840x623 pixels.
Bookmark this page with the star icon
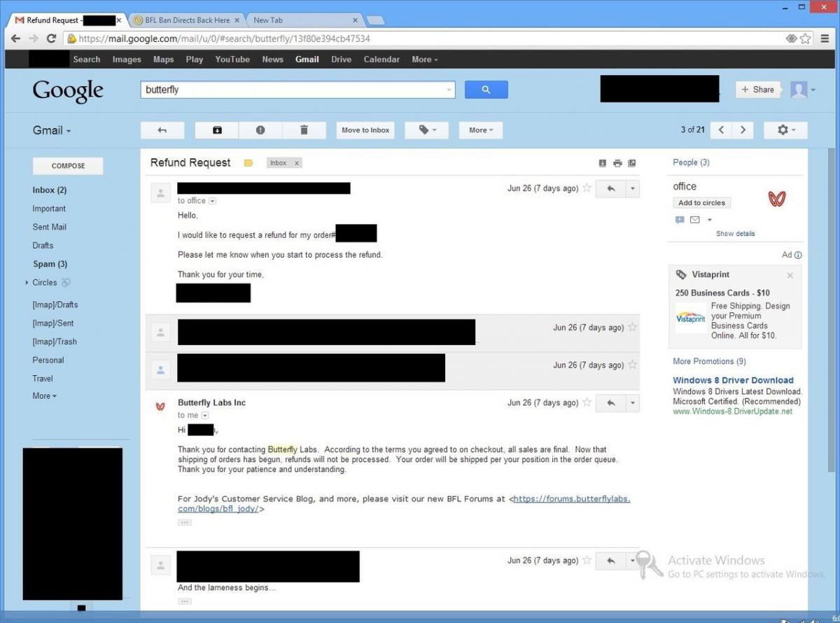click(806, 38)
